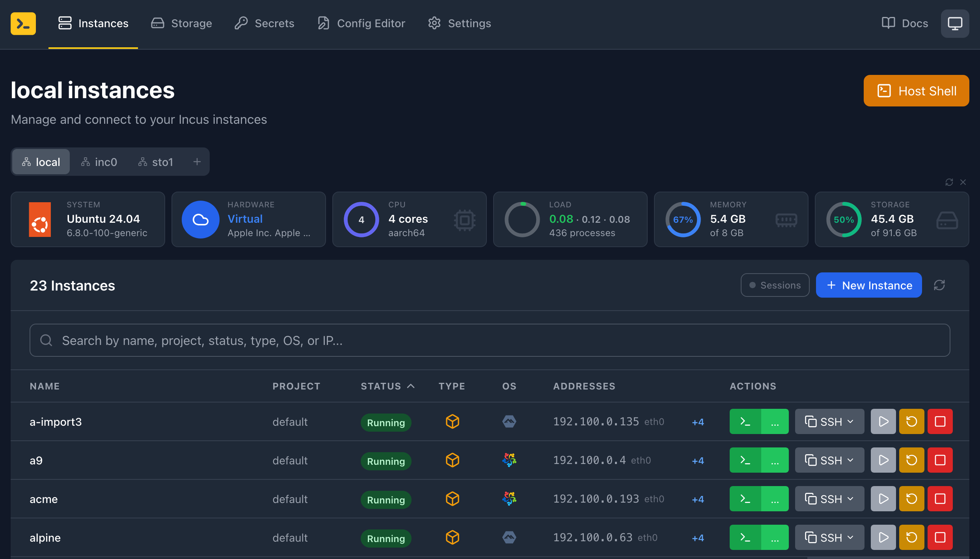Viewport: 980px width, 559px height.
Task: Restart the a9 instance
Action: (911, 460)
